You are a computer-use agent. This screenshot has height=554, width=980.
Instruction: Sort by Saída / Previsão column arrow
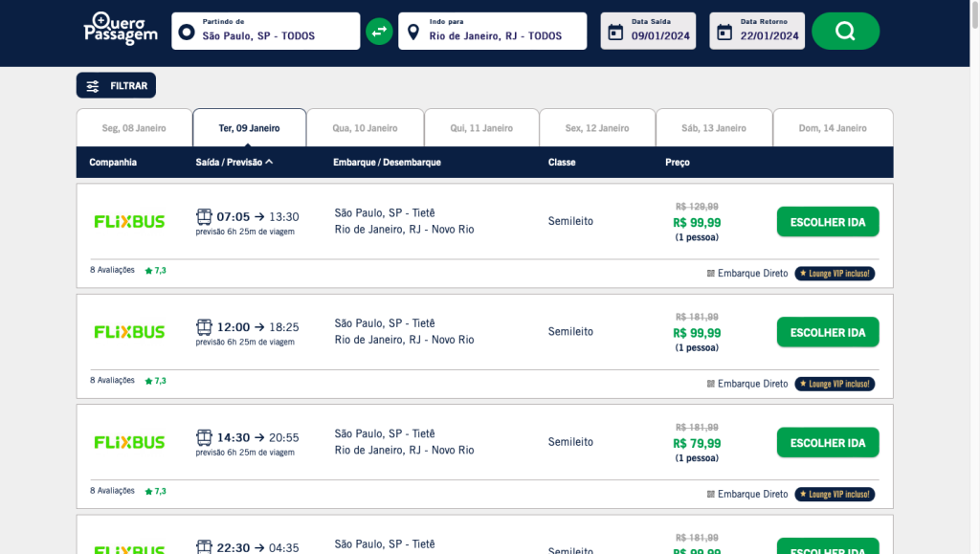tap(270, 162)
